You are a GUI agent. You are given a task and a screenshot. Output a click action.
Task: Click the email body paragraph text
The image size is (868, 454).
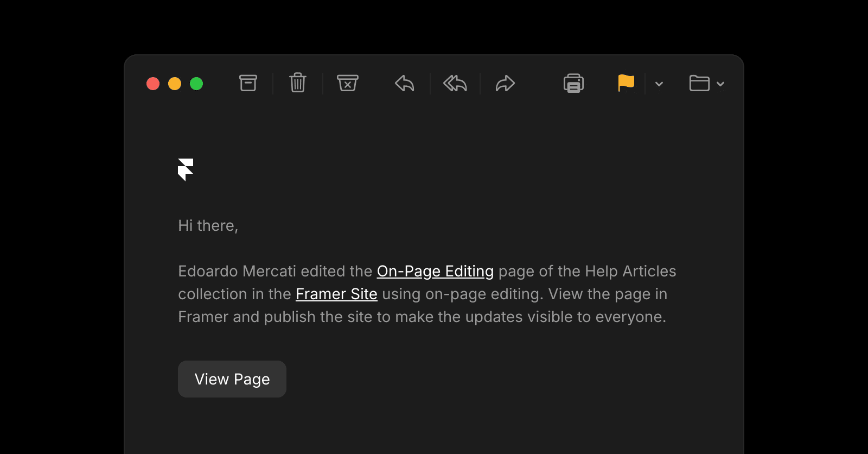427,294
